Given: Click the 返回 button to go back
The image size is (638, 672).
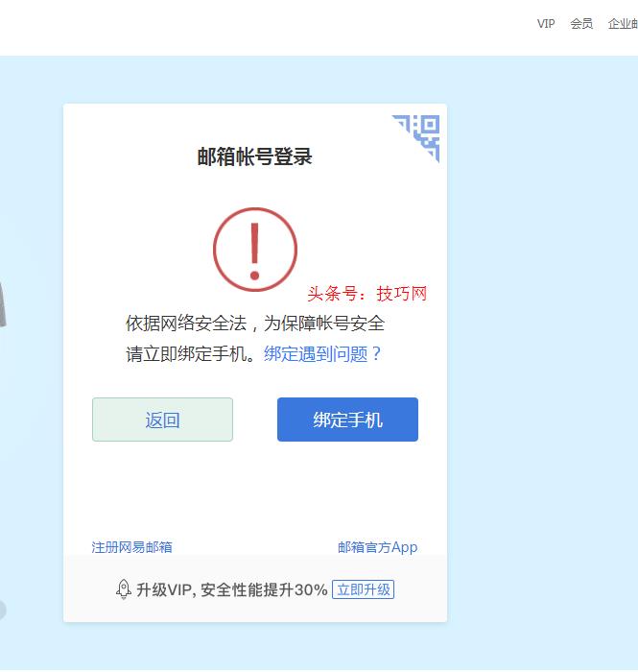Looking at the screenshot, I should pos(162,420).
